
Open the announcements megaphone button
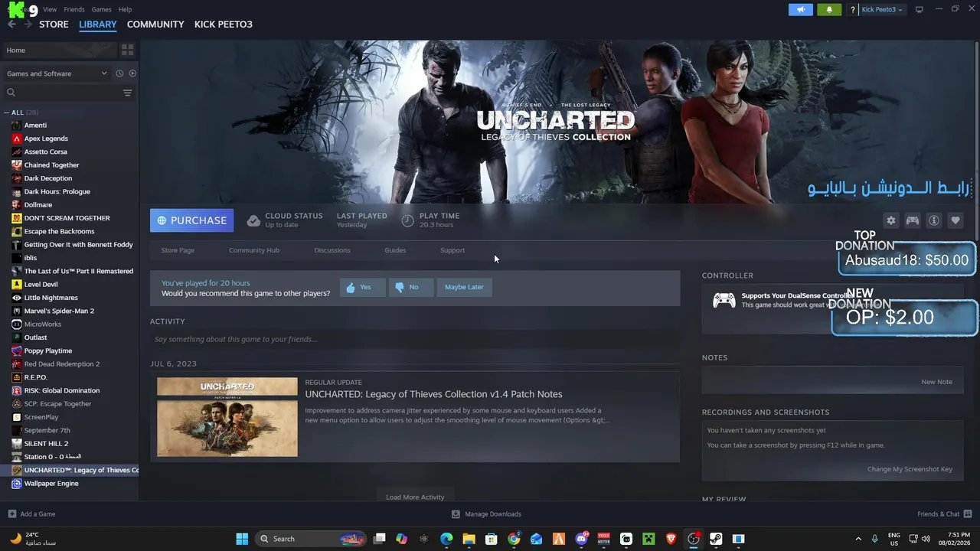801,9
